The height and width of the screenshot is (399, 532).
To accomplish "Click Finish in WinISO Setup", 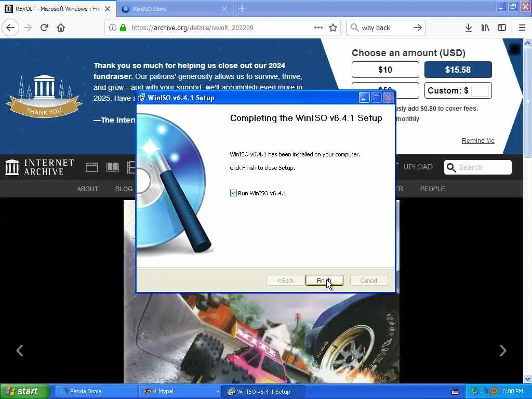I will point(324,280).
